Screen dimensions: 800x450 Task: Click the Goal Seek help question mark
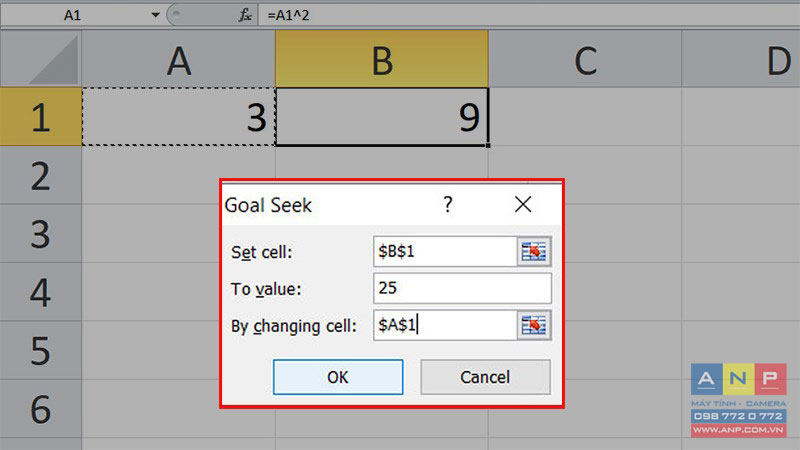click(x=447, y=205)
